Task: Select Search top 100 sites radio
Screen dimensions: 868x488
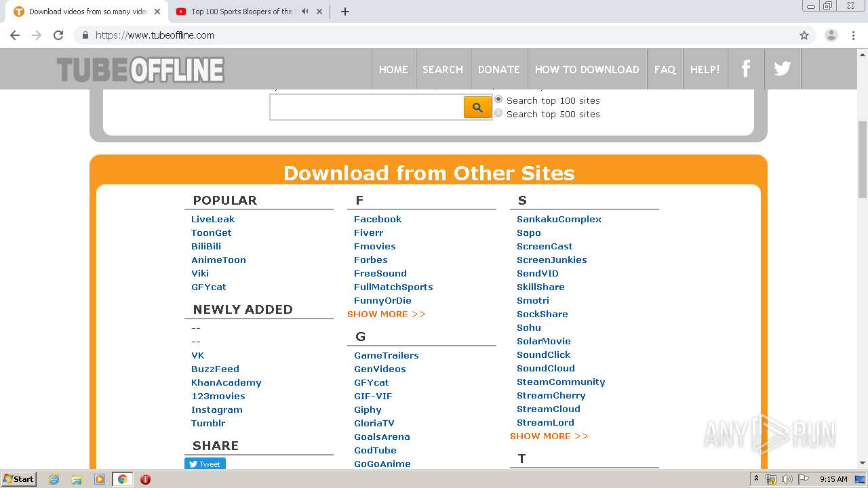Action: coord(498,99)
